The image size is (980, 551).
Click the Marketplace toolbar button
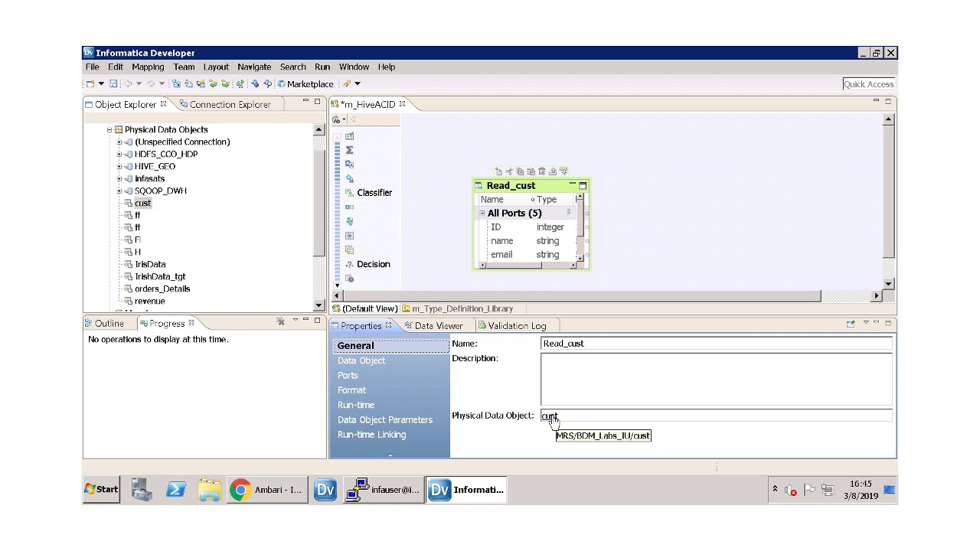[305, 84]
